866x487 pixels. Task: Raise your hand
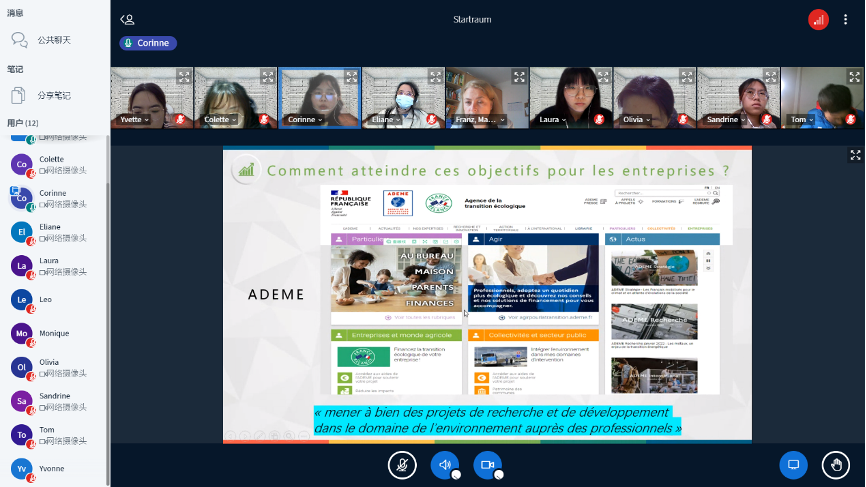[835, 465]
